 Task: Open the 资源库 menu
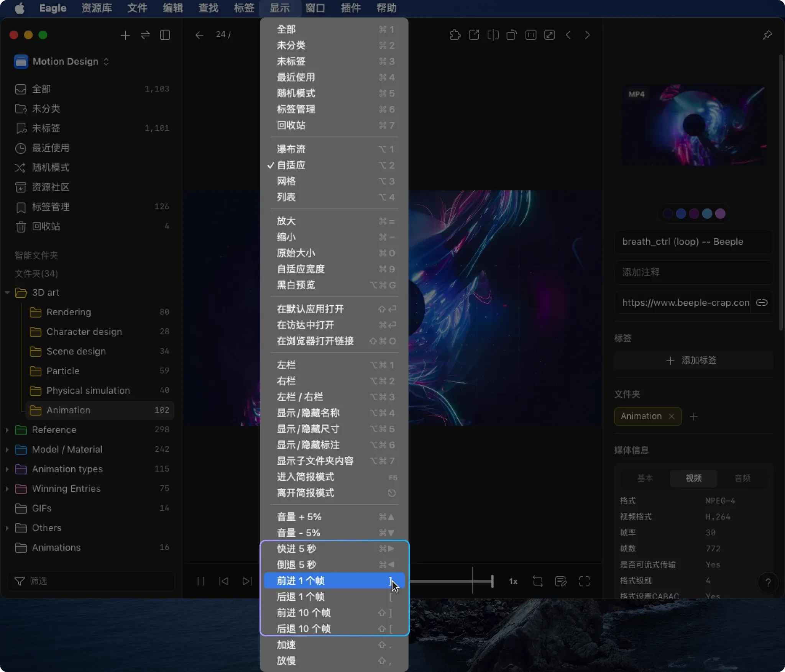point(97,8)
